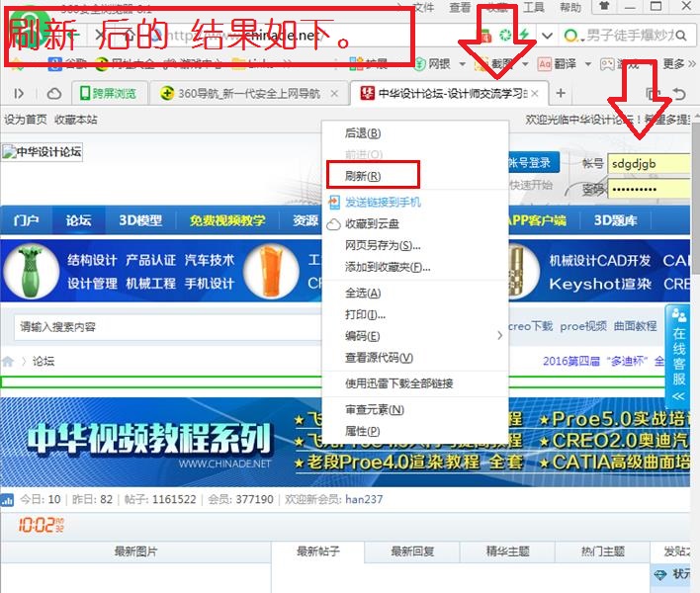Switch to the 最新回复 tab

coord(412,551)
